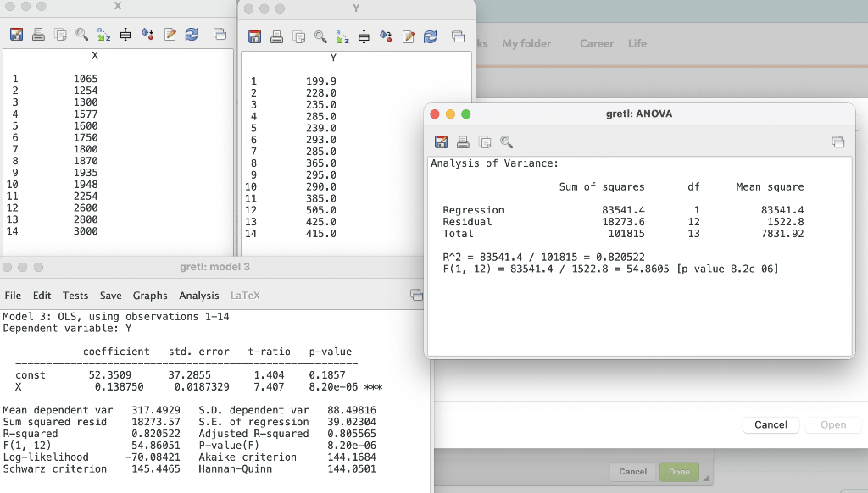Viewport: 868px width, 493px height.
Task: Save the X series to a file
Action: click(17, 36)
